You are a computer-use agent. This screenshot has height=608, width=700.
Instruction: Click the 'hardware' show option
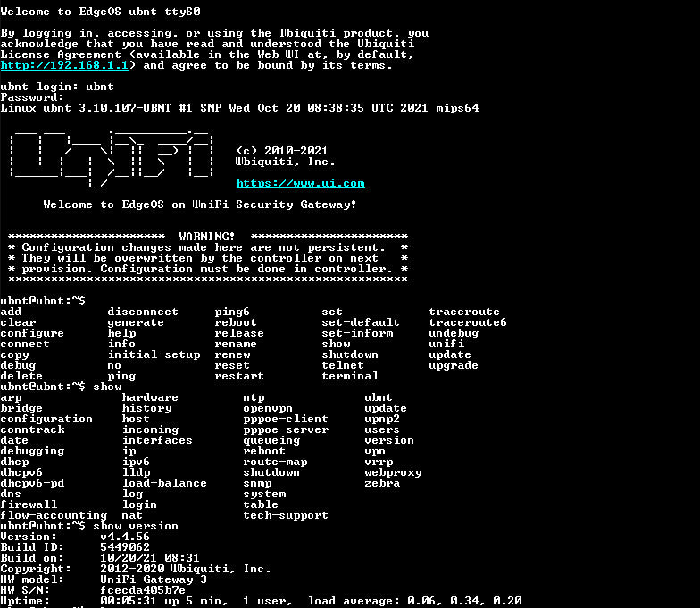click(x=150, y=397)
